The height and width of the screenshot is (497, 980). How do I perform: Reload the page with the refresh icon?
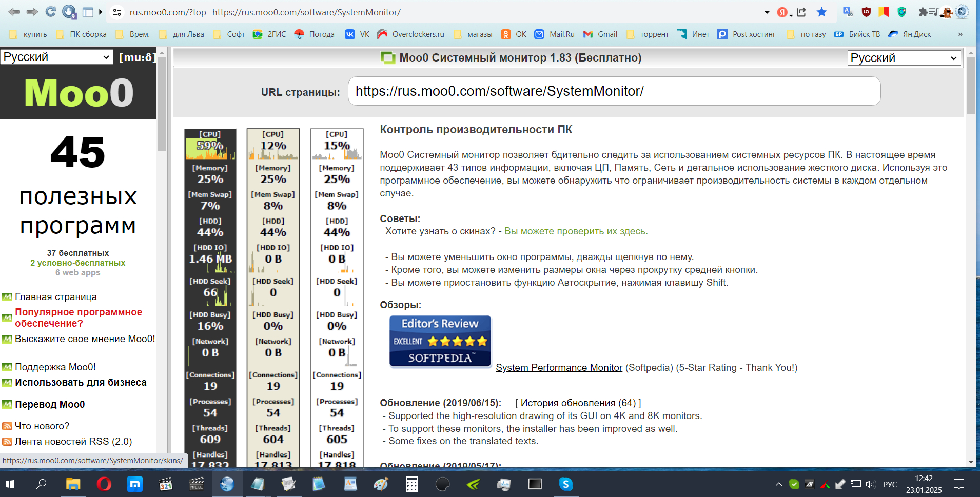50,12
